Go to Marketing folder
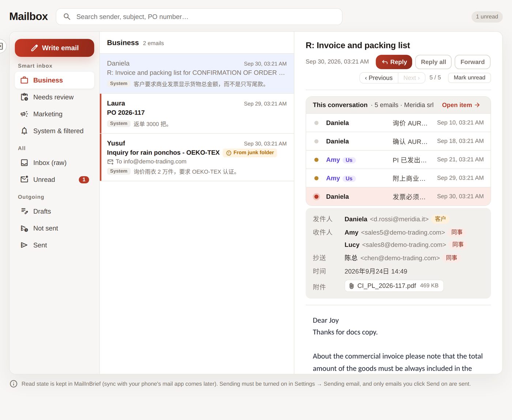The height and width of the screenshot is (420, 512). 54,114
